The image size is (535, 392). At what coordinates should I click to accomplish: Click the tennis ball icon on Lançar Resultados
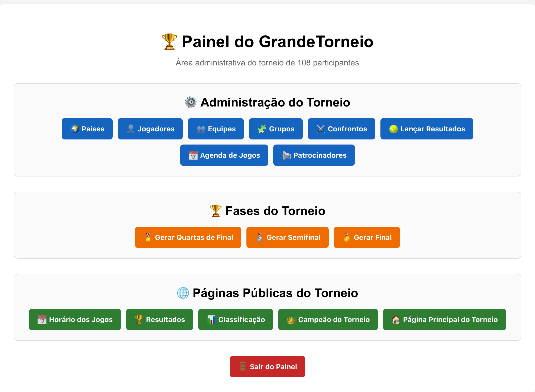click(393, 129)
